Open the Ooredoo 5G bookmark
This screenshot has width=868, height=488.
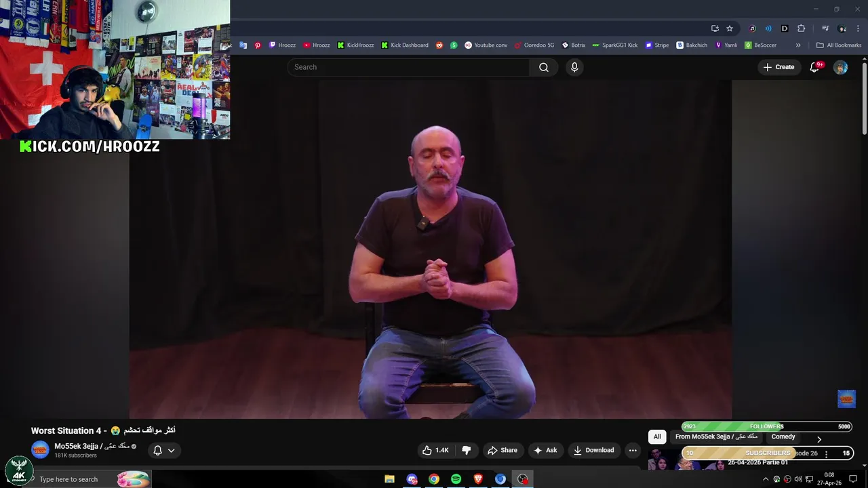pyautogui.click(x=534, y=45)
